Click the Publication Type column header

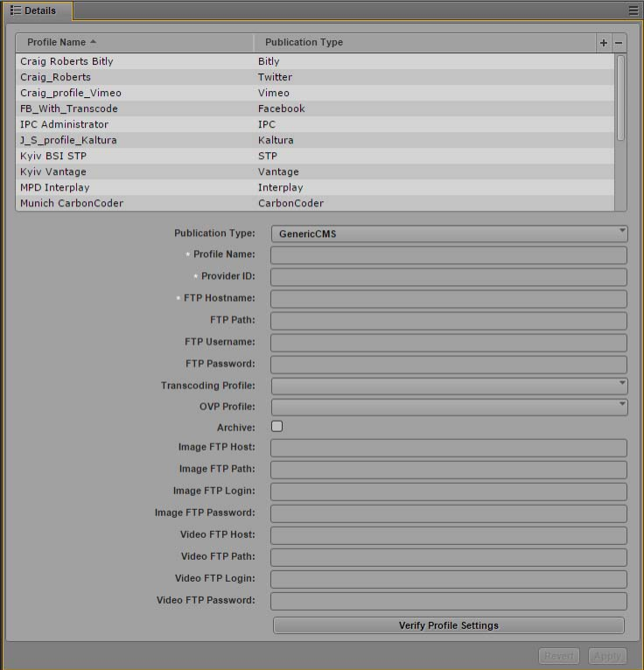(424, 43)
